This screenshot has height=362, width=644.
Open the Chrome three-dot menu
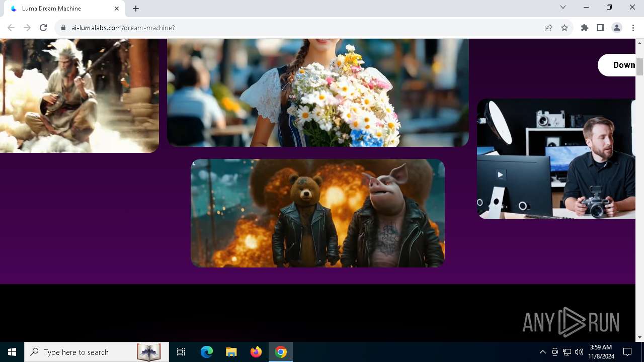[x=633, y=28]
